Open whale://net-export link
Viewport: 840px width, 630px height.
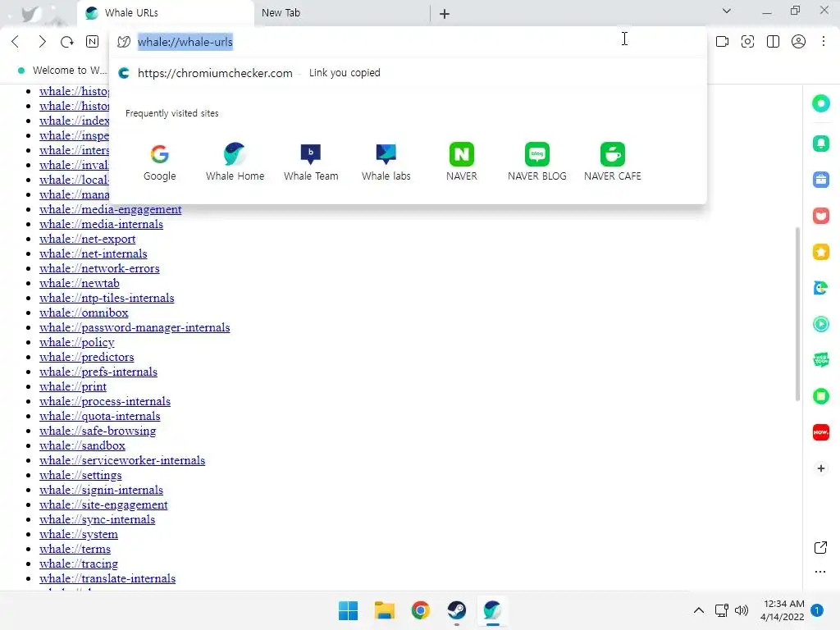tap(87, 239)
